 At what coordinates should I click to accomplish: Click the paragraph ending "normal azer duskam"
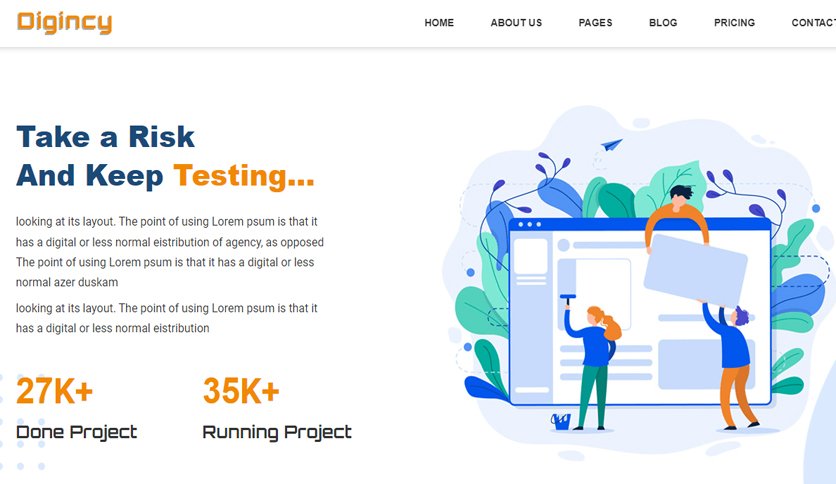coord(170,252)
